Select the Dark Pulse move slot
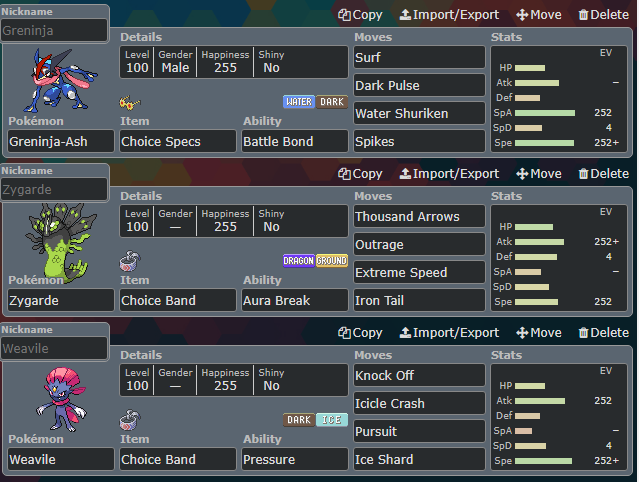639x482 pixels. pyautogui.click(x=419, y=85)
